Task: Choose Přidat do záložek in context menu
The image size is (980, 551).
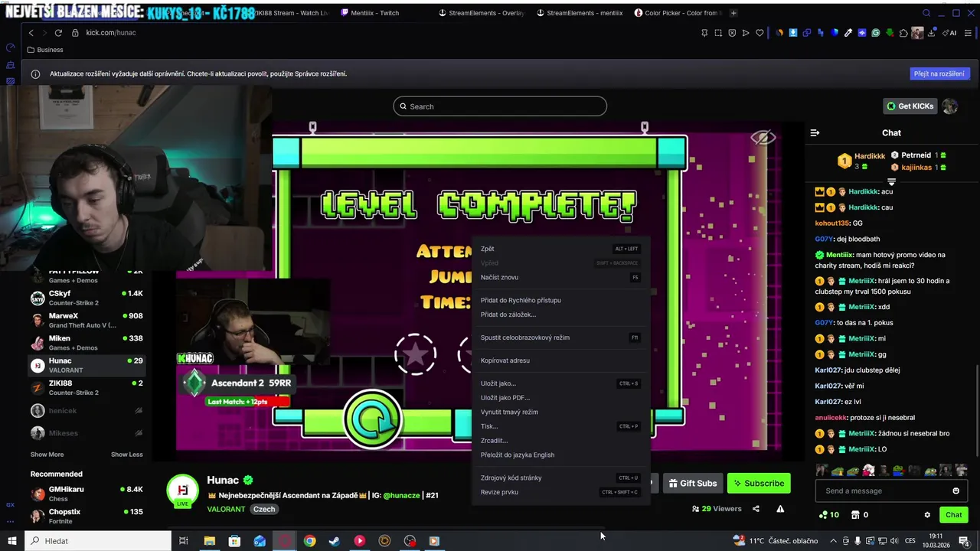Action: pos(560,315)
